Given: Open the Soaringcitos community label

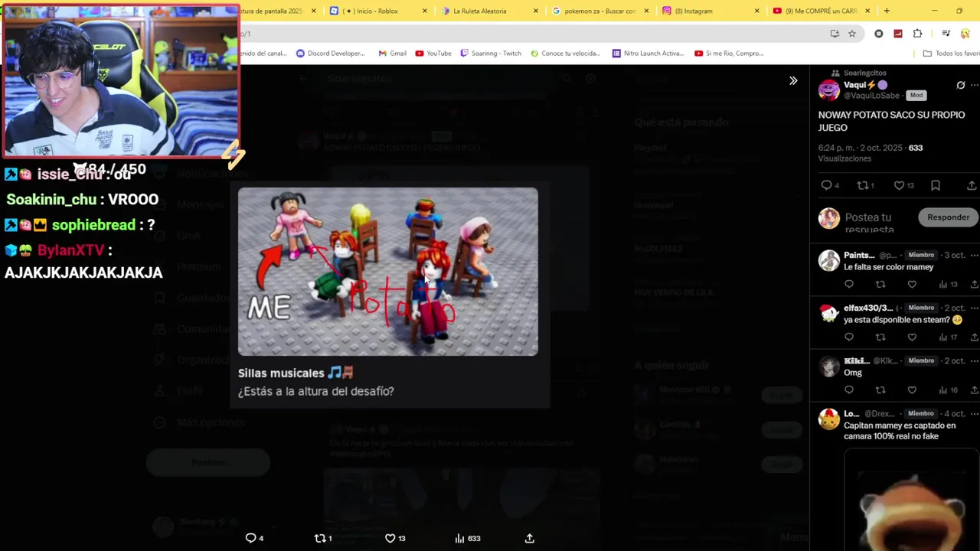Looking at the screenshot, I should 864,73.
